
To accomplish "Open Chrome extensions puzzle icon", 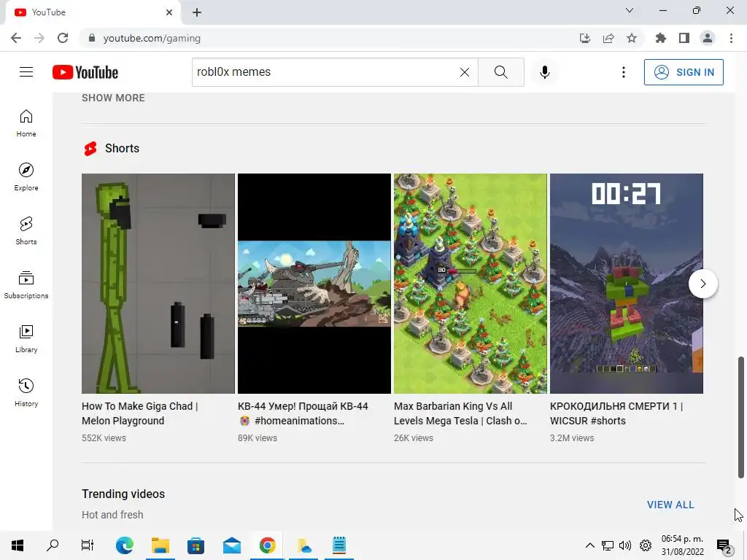I will (660, 38).
